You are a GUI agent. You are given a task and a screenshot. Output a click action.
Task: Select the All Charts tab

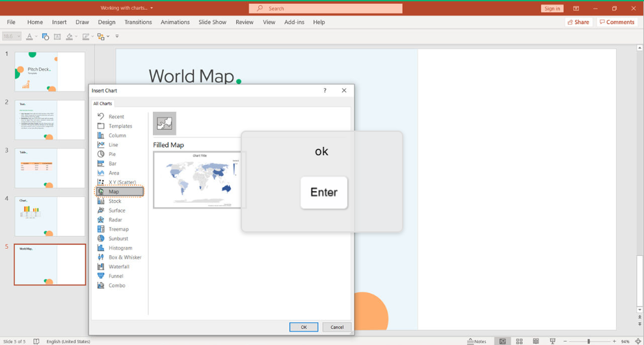pyautogui.click(x=103, y=103)
